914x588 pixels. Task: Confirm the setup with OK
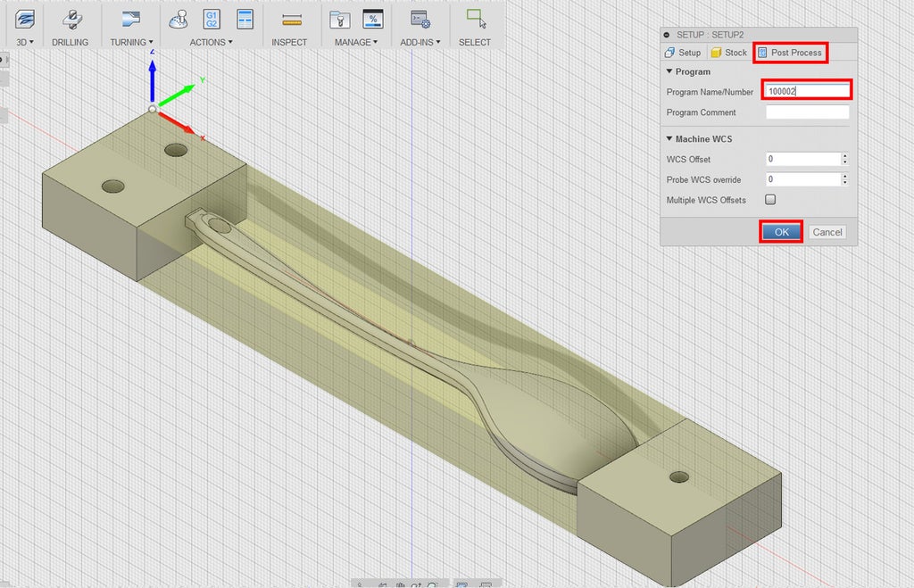[781, 232]
